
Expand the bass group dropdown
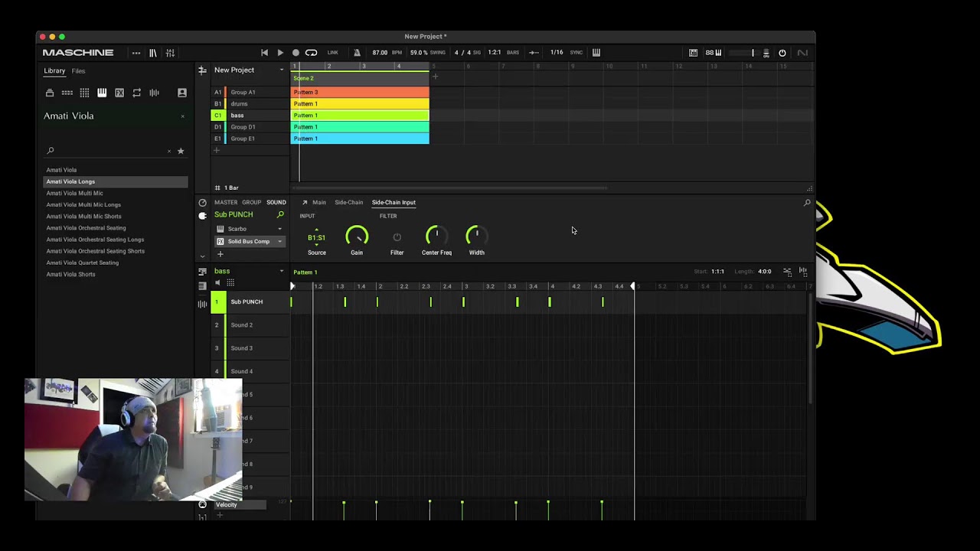(282, 272)
